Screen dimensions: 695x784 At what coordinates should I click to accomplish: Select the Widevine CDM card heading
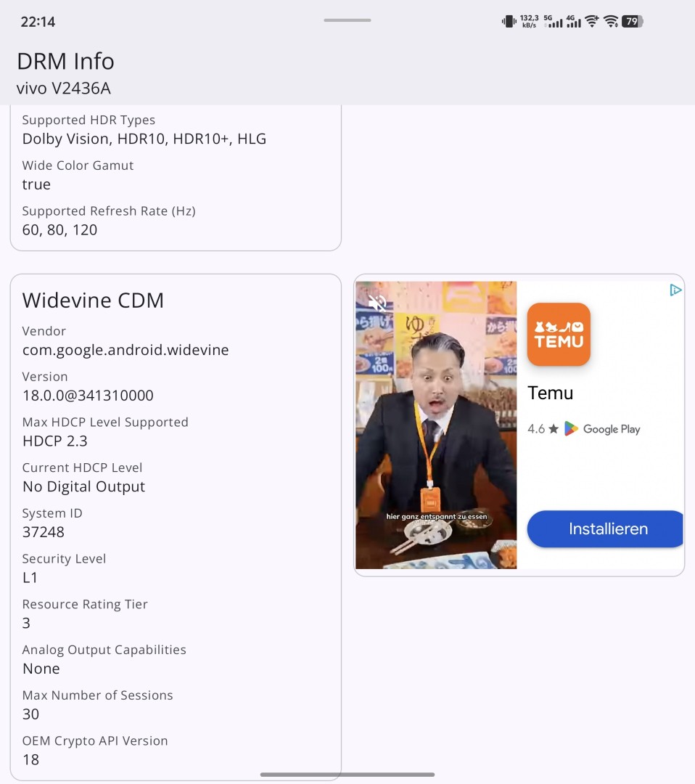click(93, 300)
